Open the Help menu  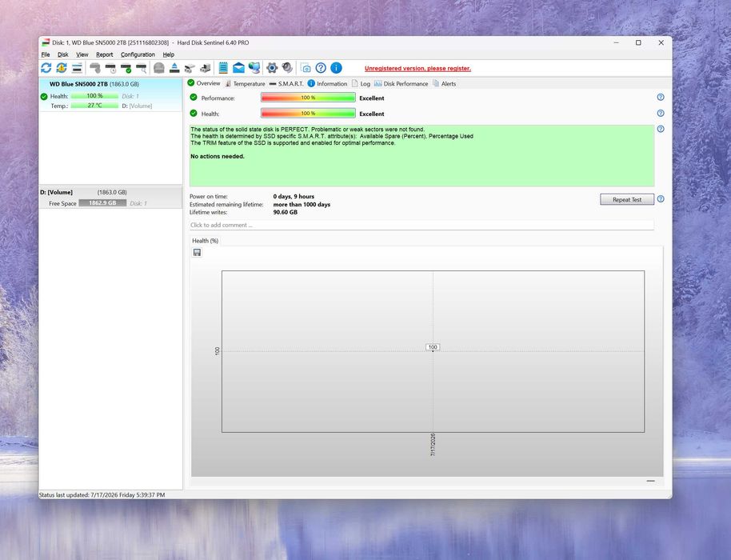click(168, 54)
